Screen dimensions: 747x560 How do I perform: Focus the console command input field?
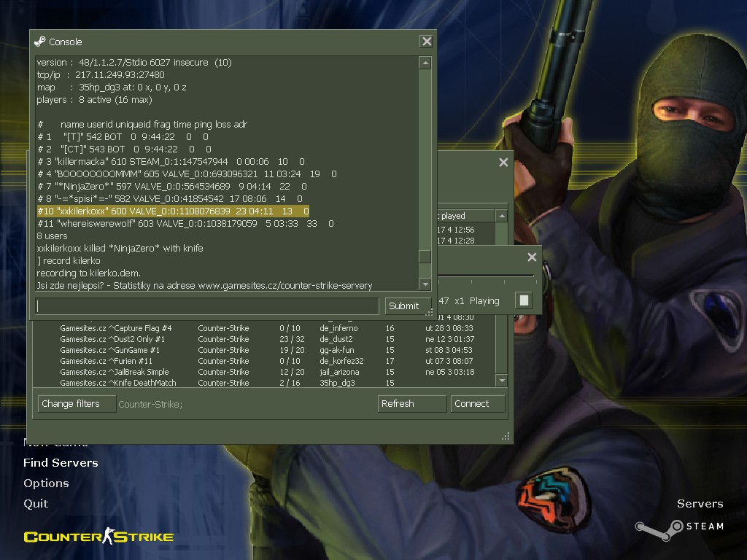point(207,306)
